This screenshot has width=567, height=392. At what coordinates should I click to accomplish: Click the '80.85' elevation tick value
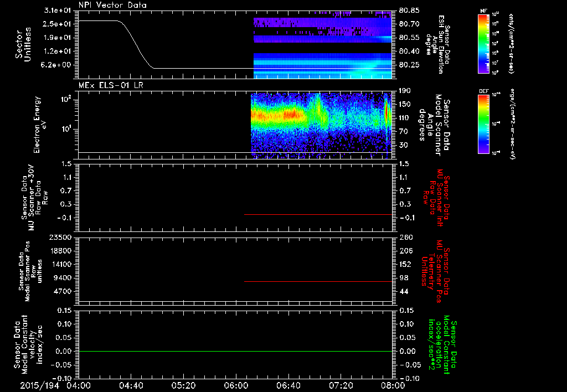pos(409,11)
